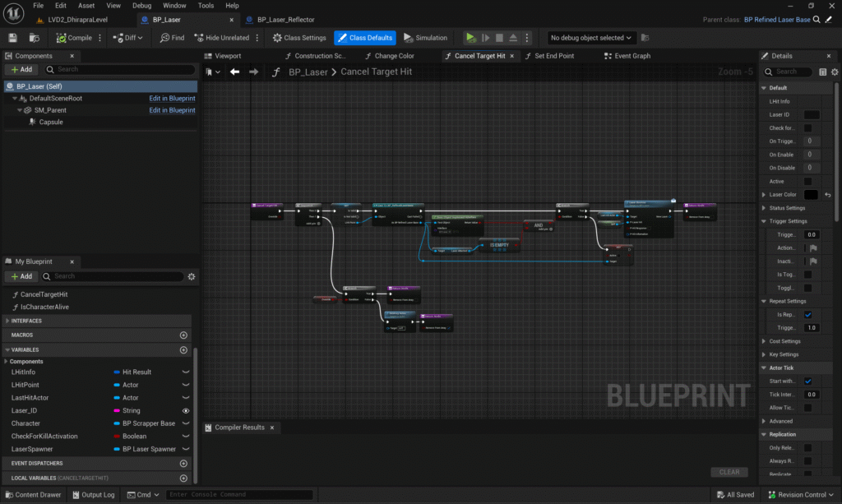Click BP_Laser in the graph breadcrumb
This screenshot has height=504, width=842.
[x=308, y=72]
